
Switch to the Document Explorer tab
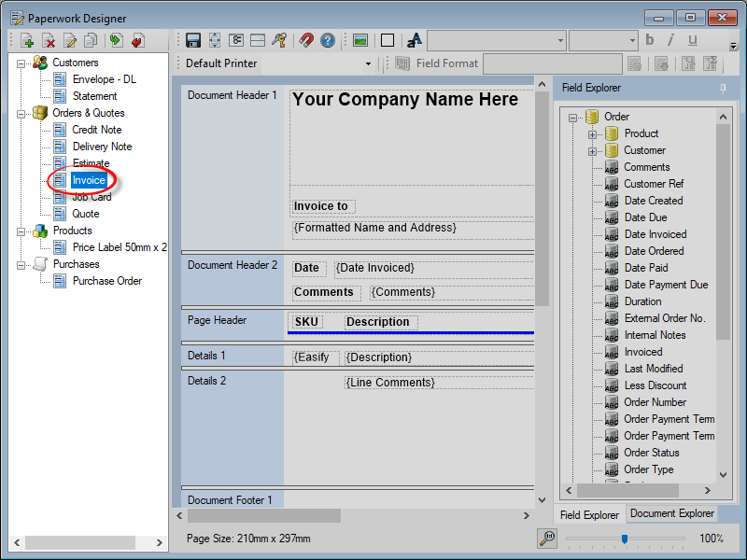point(671,513)
